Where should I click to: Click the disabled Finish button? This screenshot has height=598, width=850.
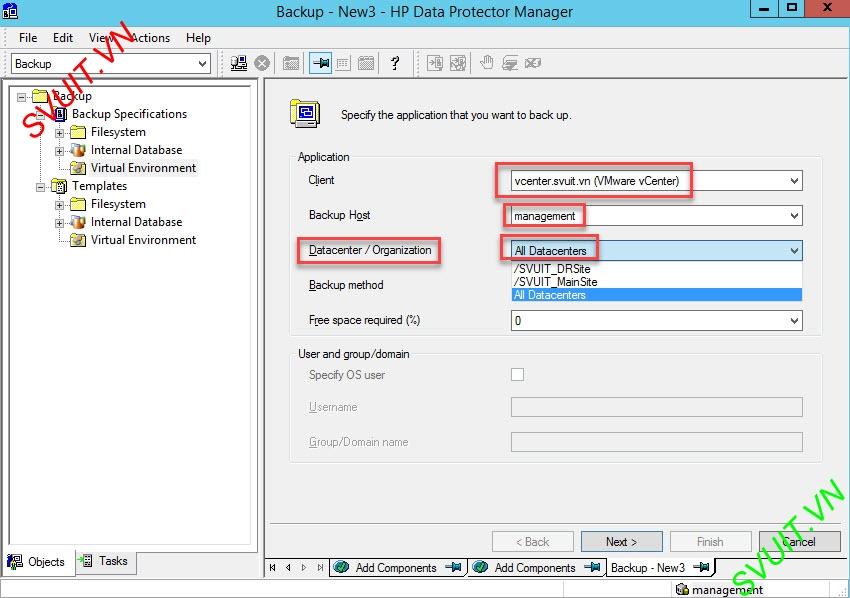(x=710, y=542)
